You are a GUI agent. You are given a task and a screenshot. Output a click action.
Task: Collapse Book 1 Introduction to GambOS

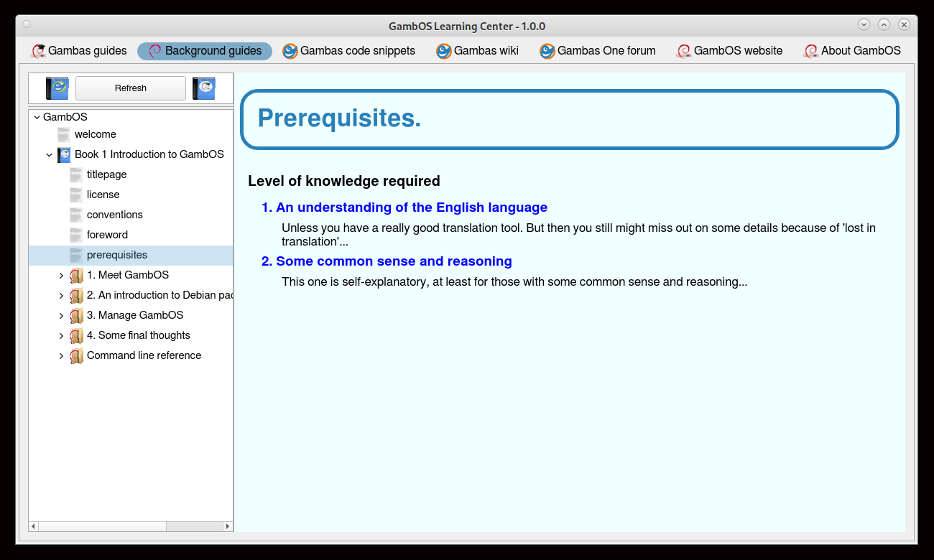tap(49, 154)
